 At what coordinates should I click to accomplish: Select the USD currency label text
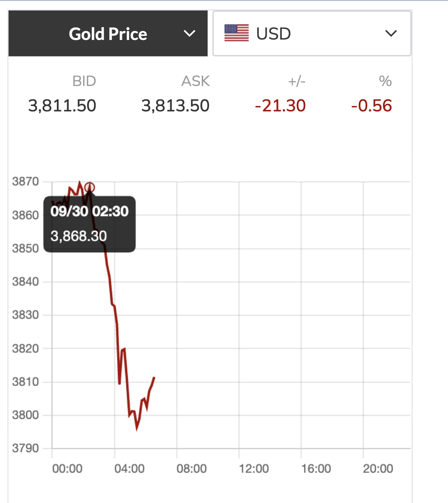274,34
